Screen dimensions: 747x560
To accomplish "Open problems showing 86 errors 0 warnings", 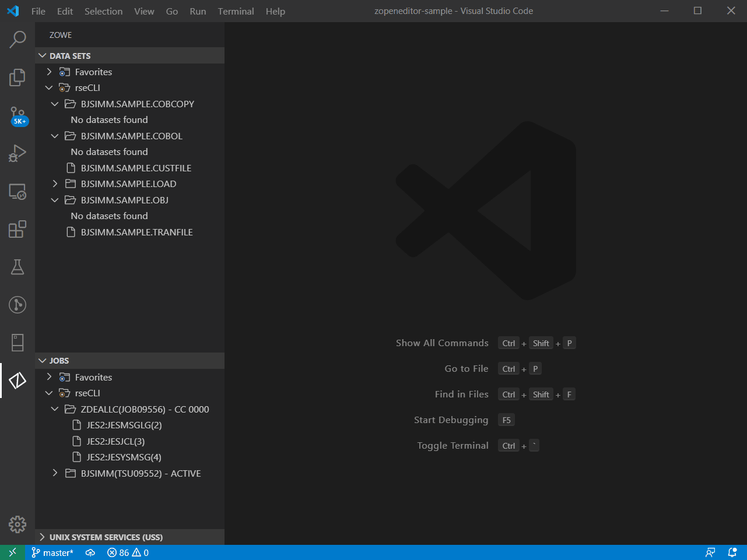I will point(128,552).
